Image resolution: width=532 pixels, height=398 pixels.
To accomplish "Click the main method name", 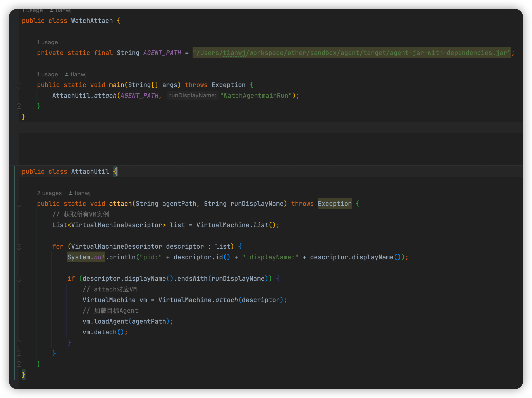I will coord(116,85).
